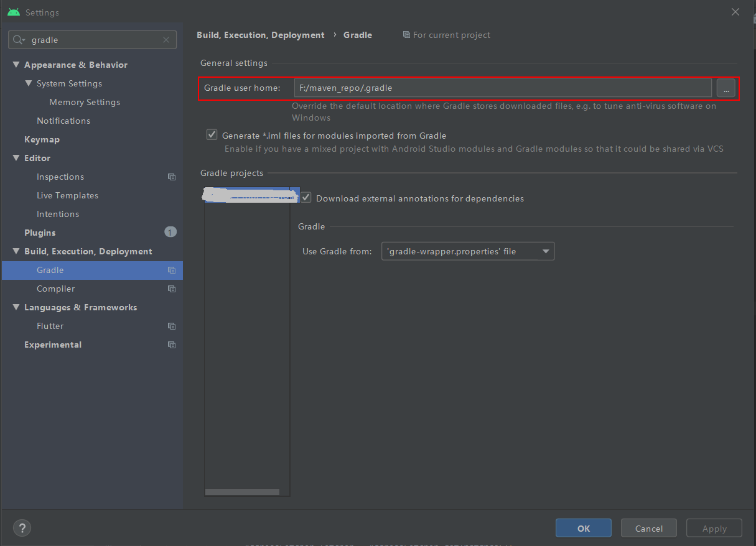Browse for Gradle user home folder
The width and height of the screenshot is (756, 546).
(x=726, y=88)
